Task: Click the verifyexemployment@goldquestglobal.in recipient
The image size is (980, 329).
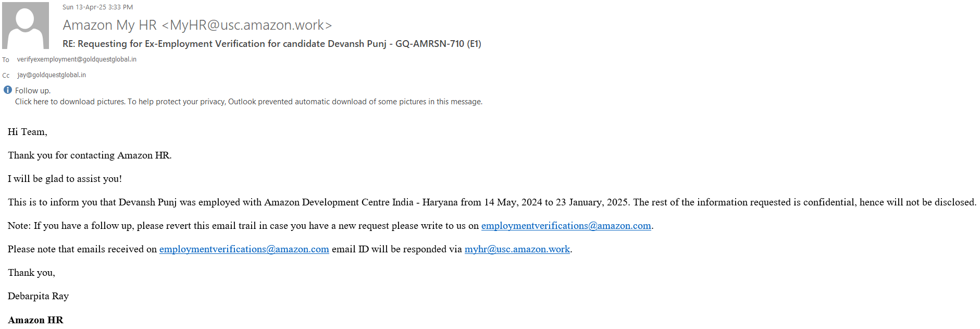Action: pyautogui.click(x=77, y=59)
